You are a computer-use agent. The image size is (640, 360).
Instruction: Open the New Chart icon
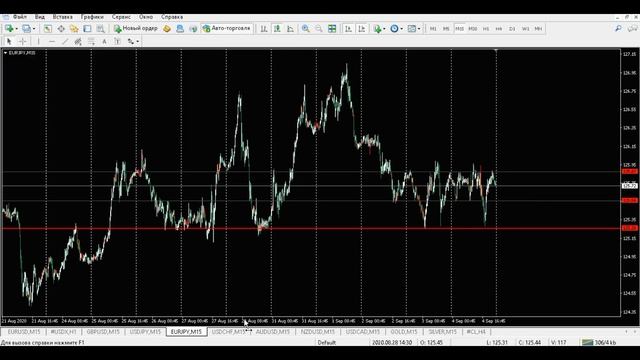(x=9, y=29)
